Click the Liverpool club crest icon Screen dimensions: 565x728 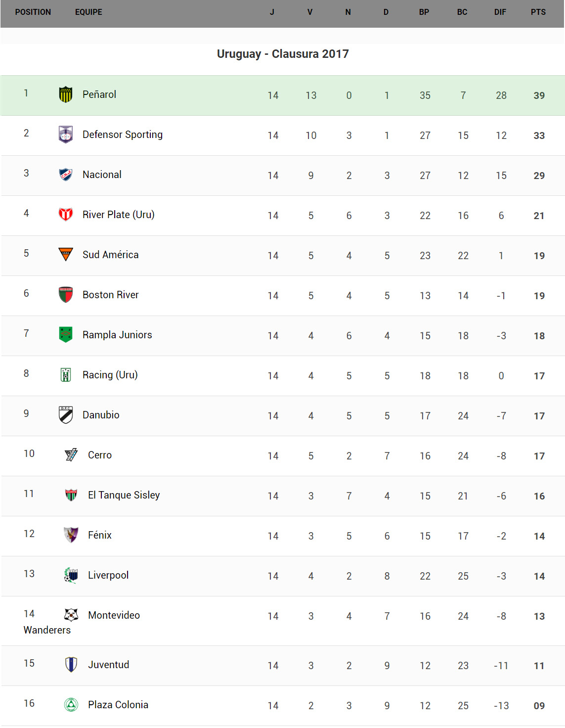pyautogui.click(x=71, y=575)
